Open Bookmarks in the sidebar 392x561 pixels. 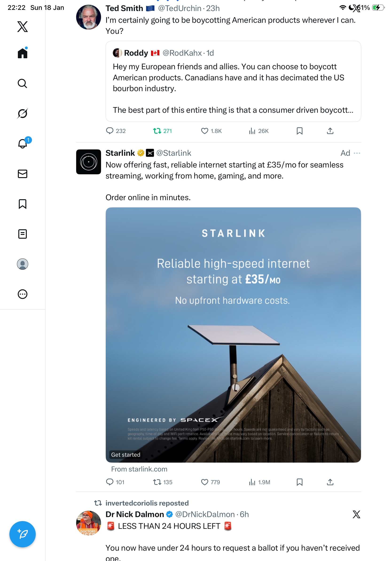click(23, 204)
